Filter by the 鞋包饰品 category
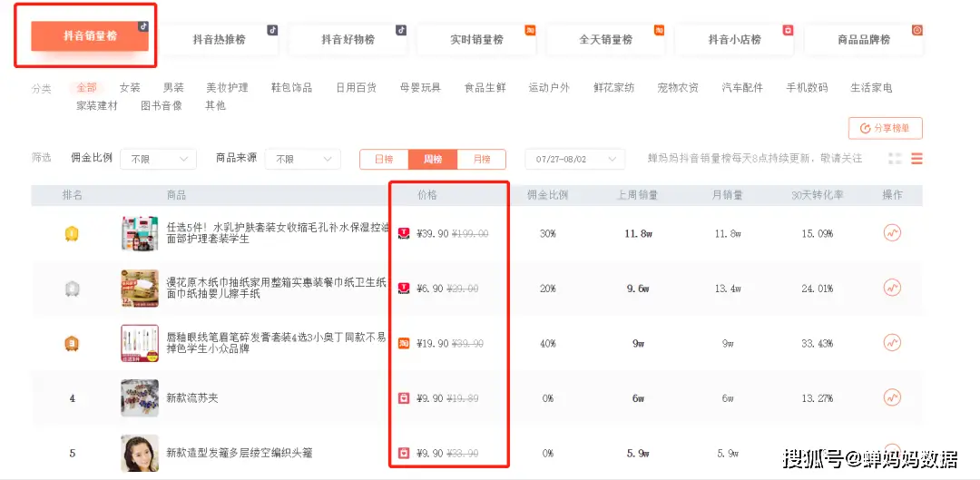 coord(291,87)
